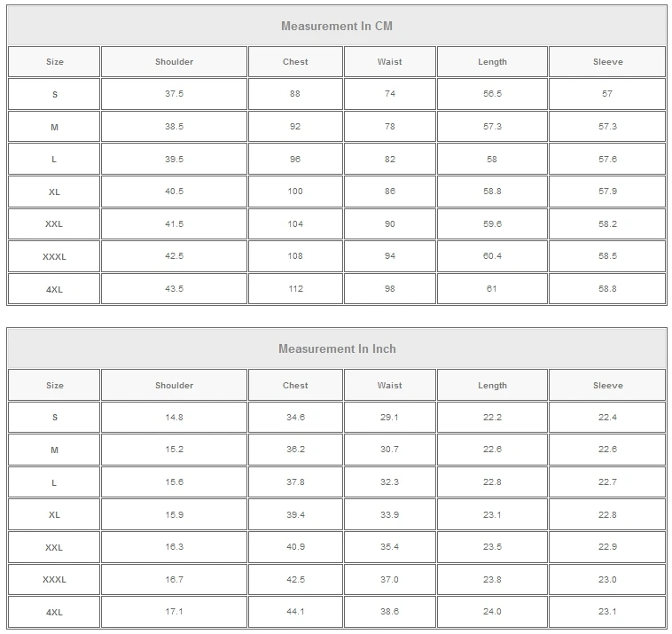Select Waist column header in Inch table
The height and width of the screenshot is (634, 672).
pyautogui.click(x=389, y=386)
